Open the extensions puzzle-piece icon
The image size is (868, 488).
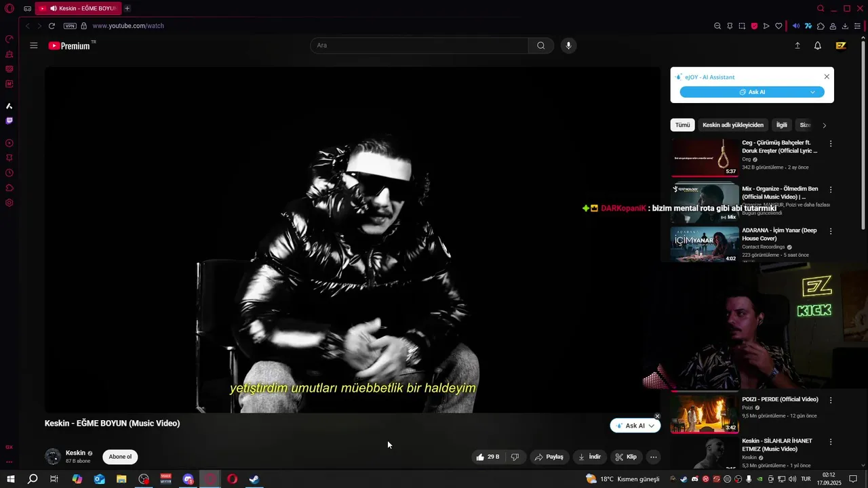click(x=821, y=26)
